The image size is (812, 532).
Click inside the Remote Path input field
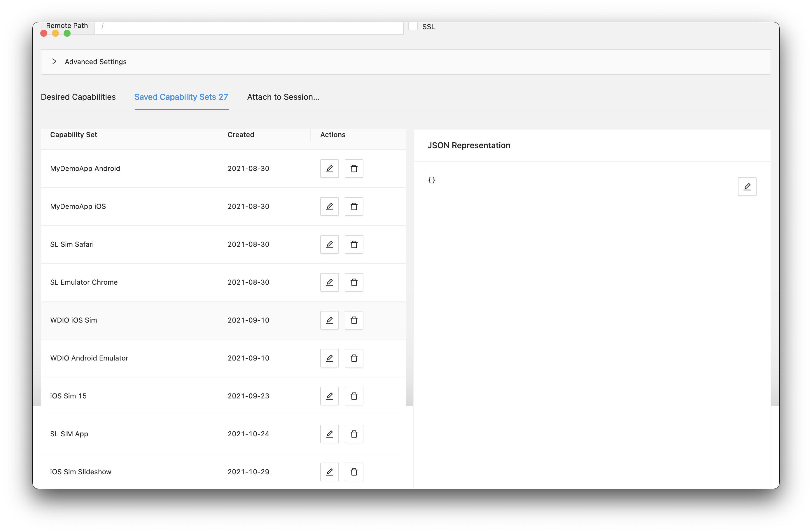coord(249,28)
